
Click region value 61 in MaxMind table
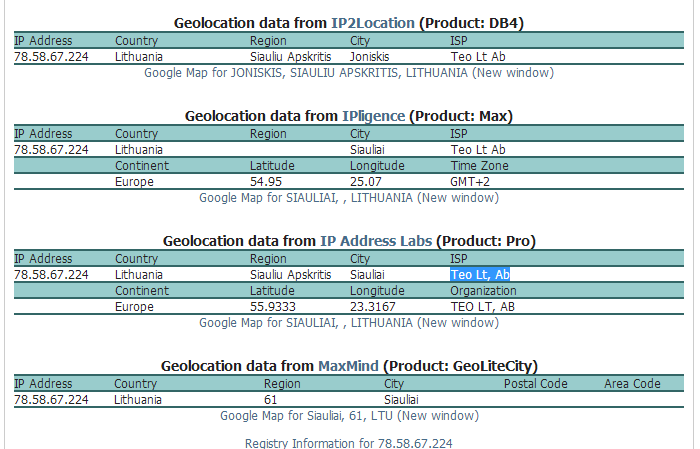(271, 399)
